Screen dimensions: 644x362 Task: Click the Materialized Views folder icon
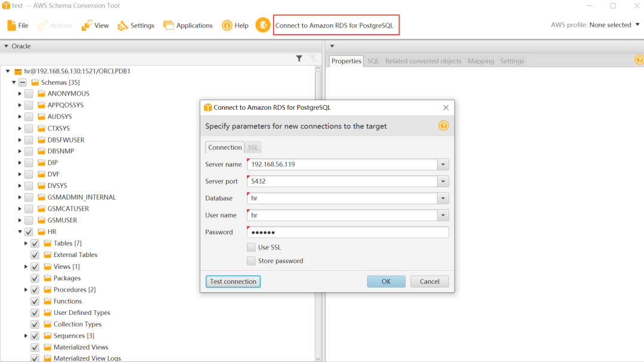[48, 347]
